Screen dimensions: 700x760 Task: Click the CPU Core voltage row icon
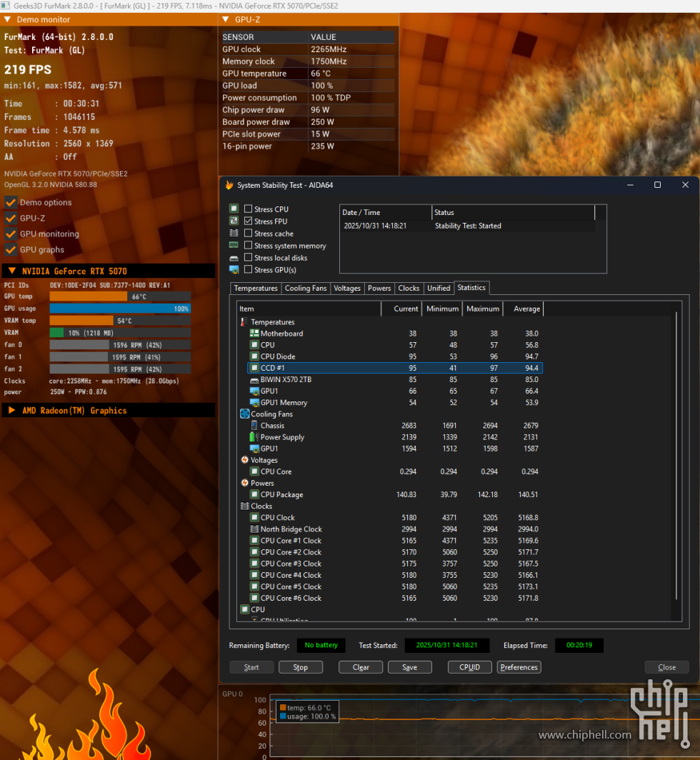(x=254, y=471)
